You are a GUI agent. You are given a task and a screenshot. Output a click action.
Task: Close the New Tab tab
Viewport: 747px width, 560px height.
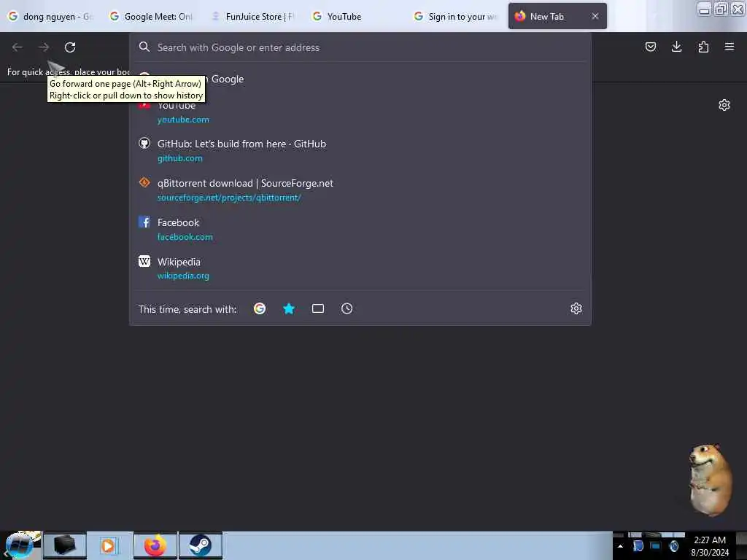[x=595, y=16]
